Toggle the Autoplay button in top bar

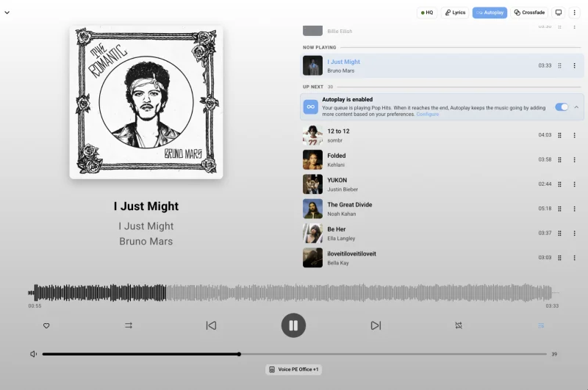[x=490, y=12]
